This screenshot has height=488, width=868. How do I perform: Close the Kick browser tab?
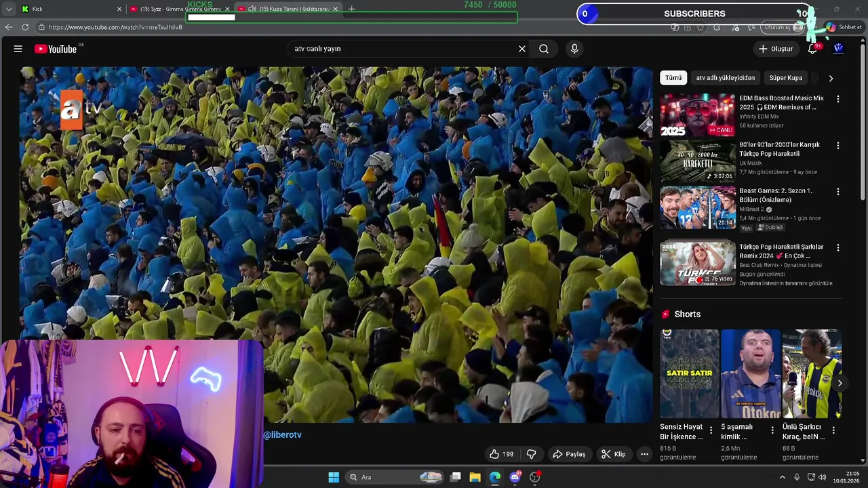click(119, 9)
